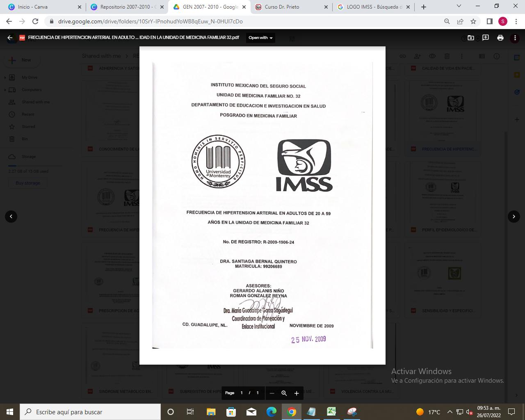The height and width of the screenshot is (420, 525).
Task: Close the PDF preview with back arrow
Action: pos(10,38)
